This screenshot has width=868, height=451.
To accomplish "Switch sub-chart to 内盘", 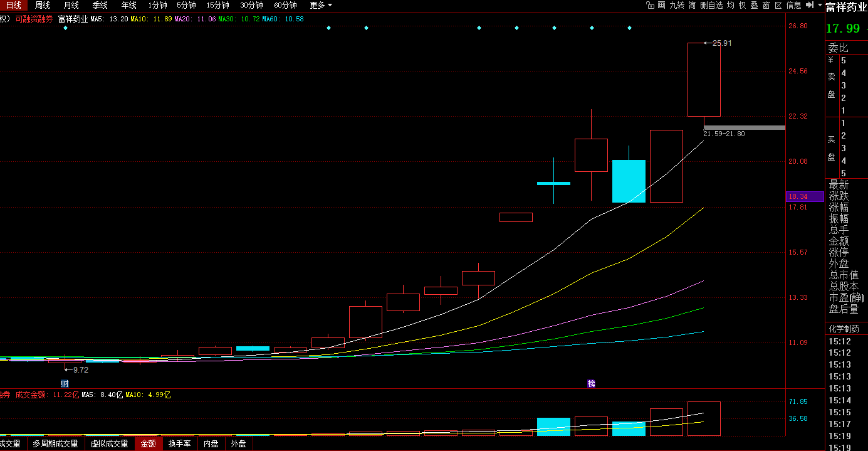I will 211,444.
